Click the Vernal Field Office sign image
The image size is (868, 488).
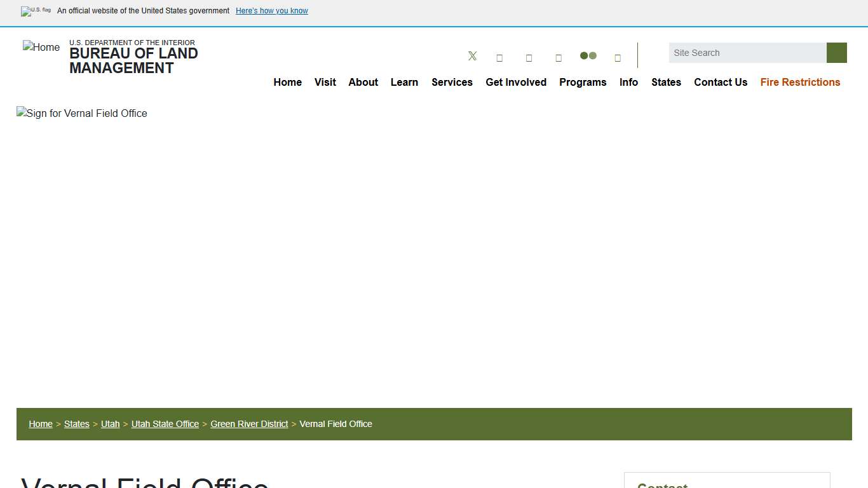pos(82,114)
